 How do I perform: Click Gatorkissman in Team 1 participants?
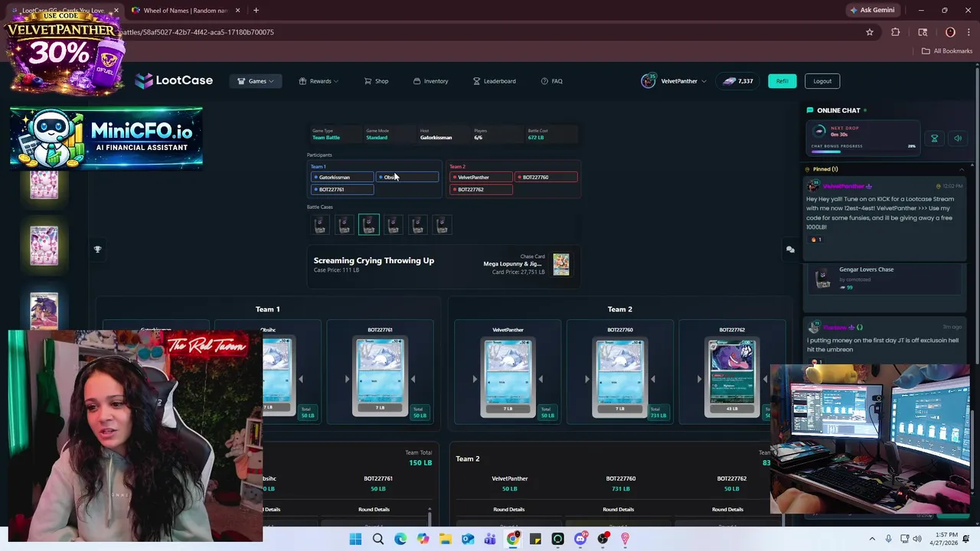[342, 178]
